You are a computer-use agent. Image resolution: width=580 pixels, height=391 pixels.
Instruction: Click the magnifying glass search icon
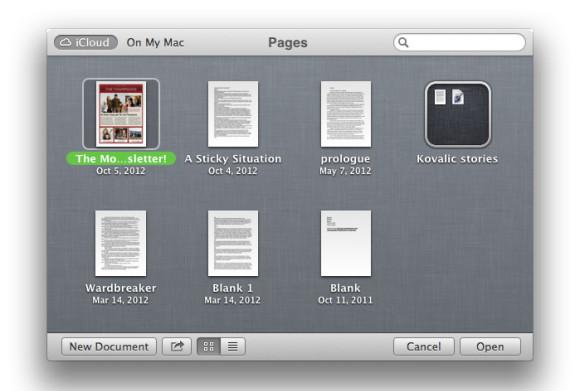404,43
